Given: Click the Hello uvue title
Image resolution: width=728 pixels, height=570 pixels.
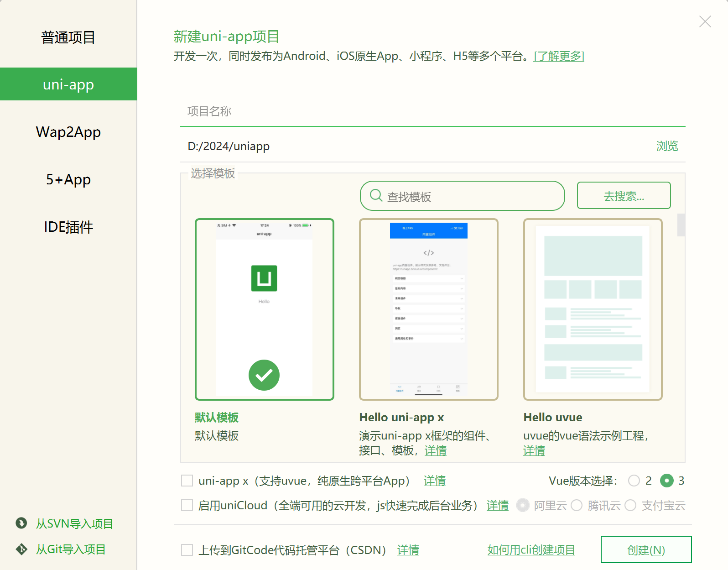Looking at the screenshot, I should [x=553, y=418].
